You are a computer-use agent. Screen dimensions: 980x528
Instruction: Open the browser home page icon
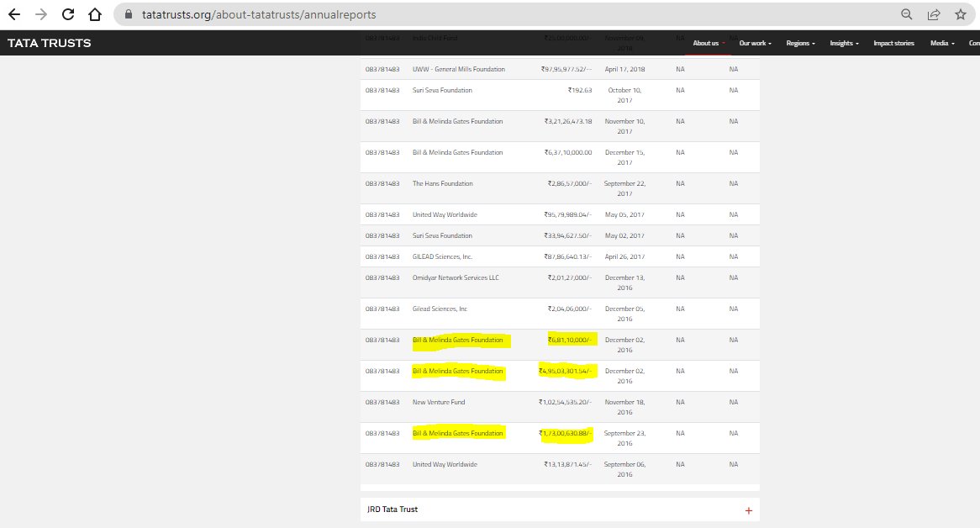coord(94,14)
